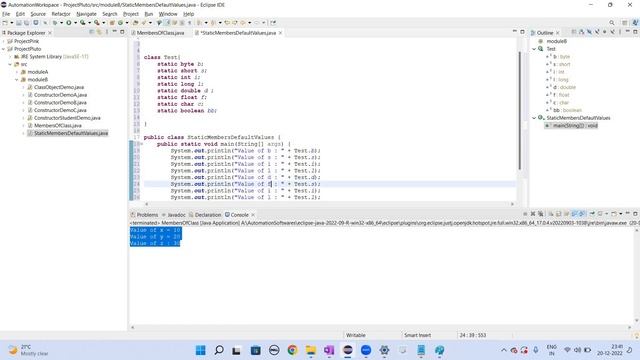Expand the ProjectPink tree node
The width and height of the screenshot is (640, 360).
[4, 41]
